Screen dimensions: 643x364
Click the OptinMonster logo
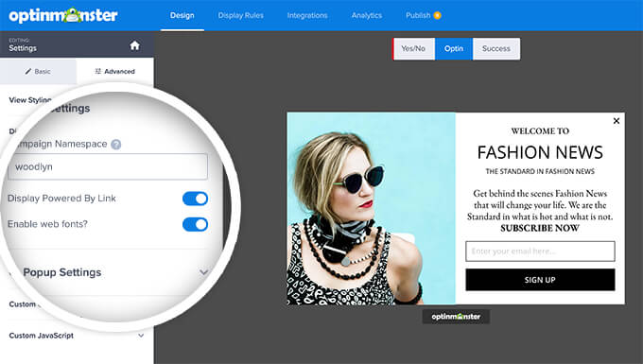pos(63,15)
